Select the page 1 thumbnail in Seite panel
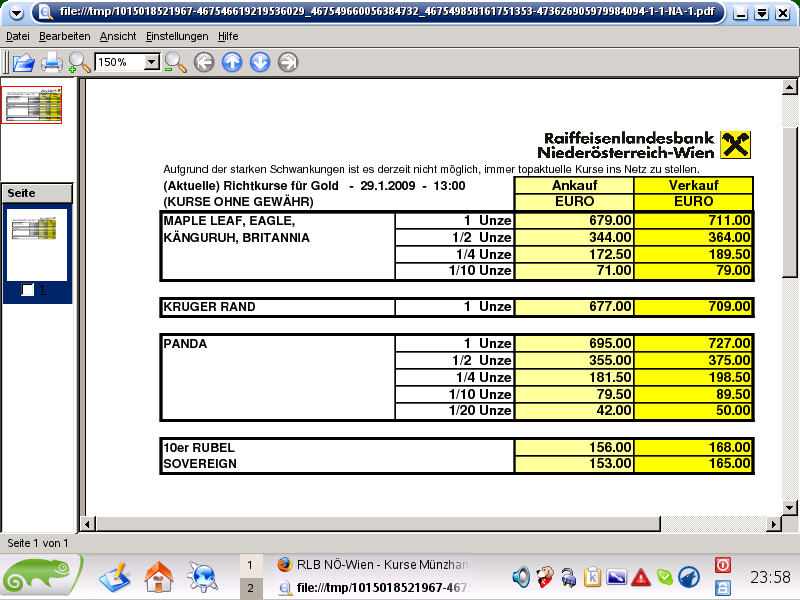Viewport: 800px width, 600px height. pyautogui.click(x=37, y=244)
